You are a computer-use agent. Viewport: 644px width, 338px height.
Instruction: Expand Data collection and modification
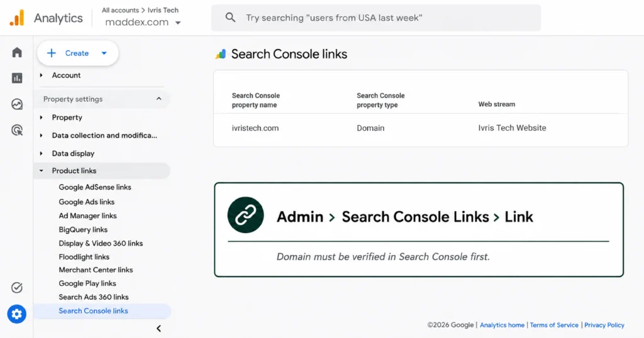tap(104, 135)
